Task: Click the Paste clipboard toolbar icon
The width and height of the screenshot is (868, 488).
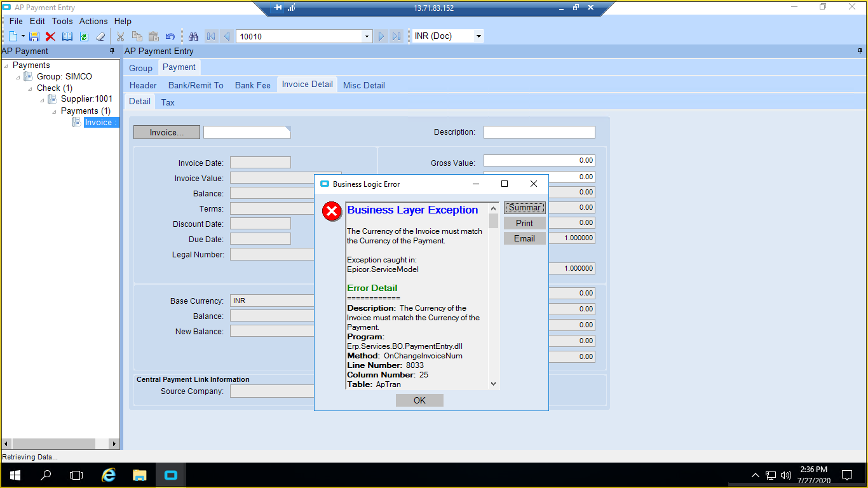Action: 153,37
